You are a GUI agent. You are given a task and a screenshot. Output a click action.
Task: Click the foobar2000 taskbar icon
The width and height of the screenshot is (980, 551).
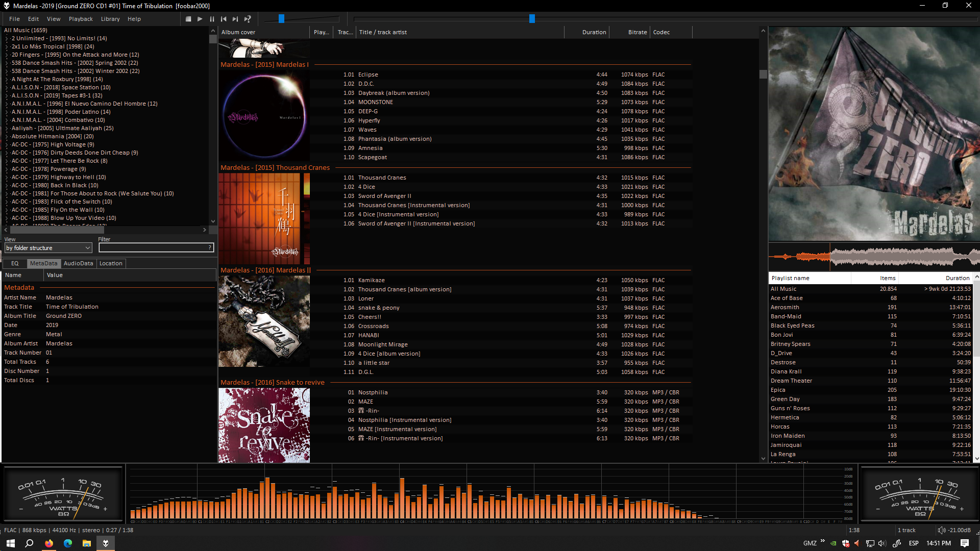(x=106, y=543)
